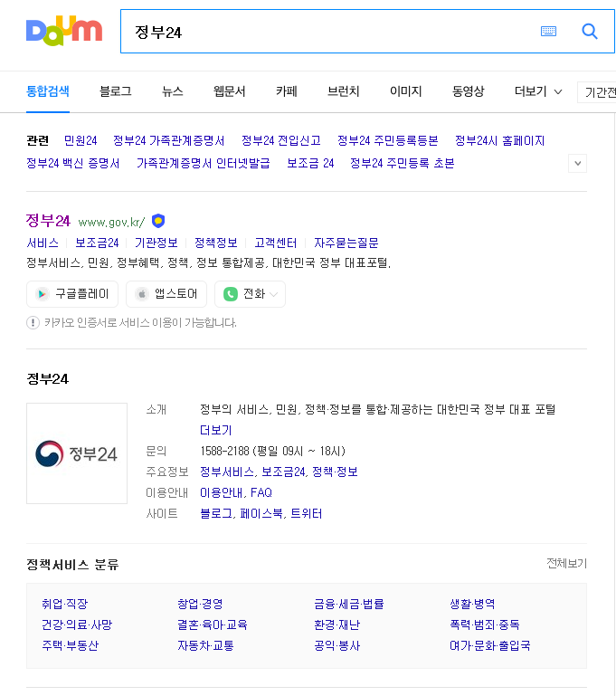The width and height of the screenshot is (616, 696).
Task: Click the Kakao certificate info icon
Action: [33, 323]
